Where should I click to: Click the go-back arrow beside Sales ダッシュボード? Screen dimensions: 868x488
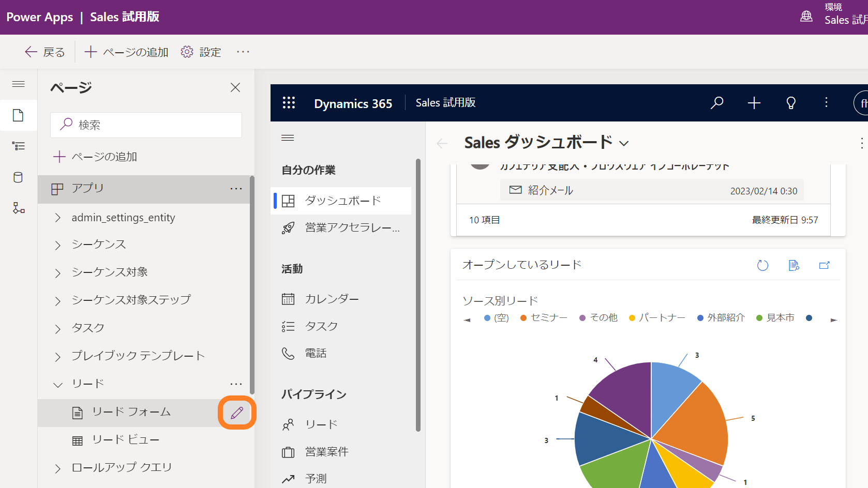(x=442, y=143)
